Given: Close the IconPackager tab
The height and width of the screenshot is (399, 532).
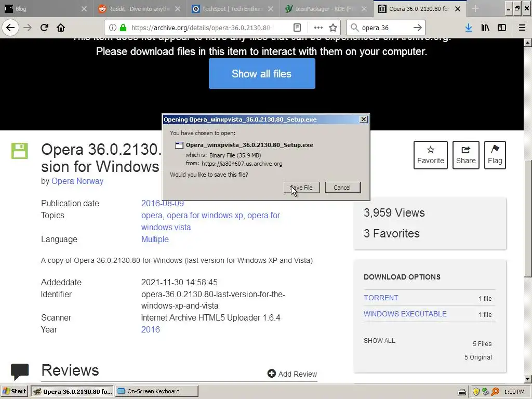Looking at the screenshot, I should (364, 9).
